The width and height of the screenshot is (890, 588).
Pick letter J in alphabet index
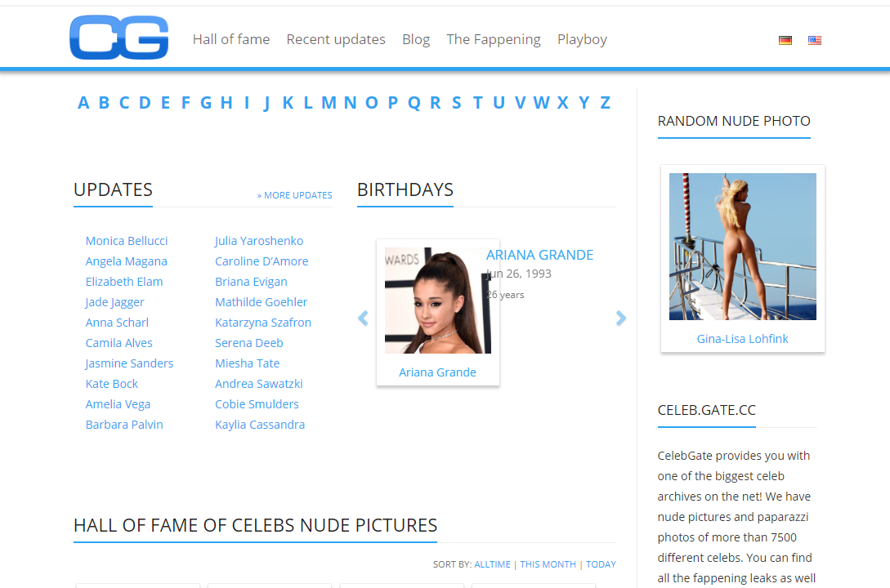[266, 103]
